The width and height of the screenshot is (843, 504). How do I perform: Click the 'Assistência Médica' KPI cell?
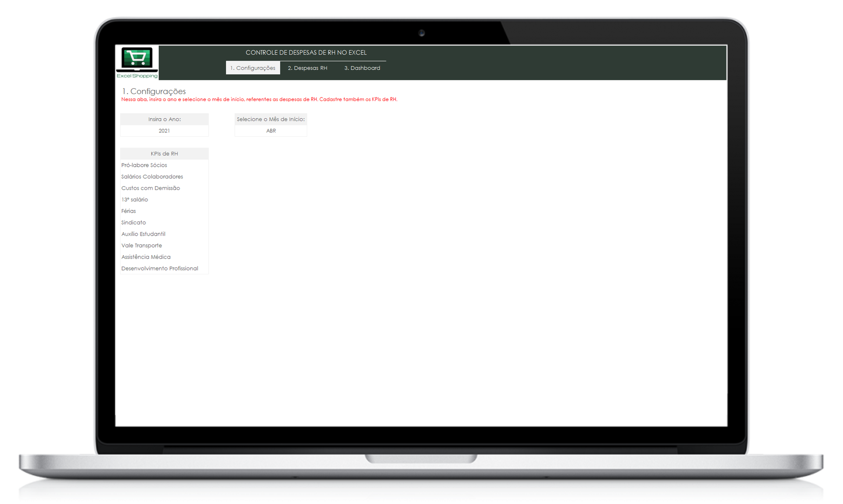164,257
